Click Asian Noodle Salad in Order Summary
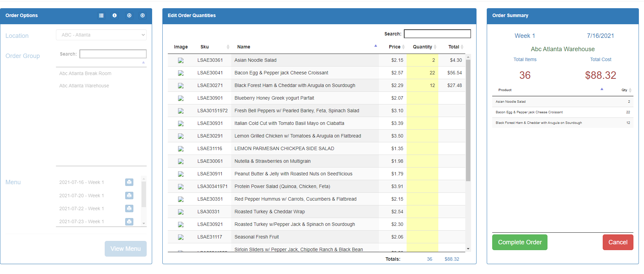The height and width of the screenshot is (274, 644). point(511,102)
